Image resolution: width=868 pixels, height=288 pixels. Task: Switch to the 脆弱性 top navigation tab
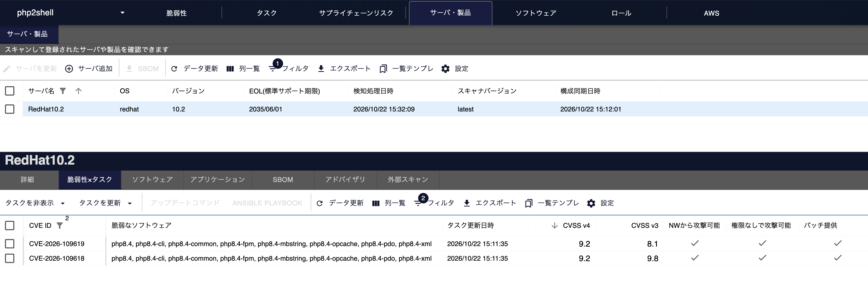[x=176, y=13]
